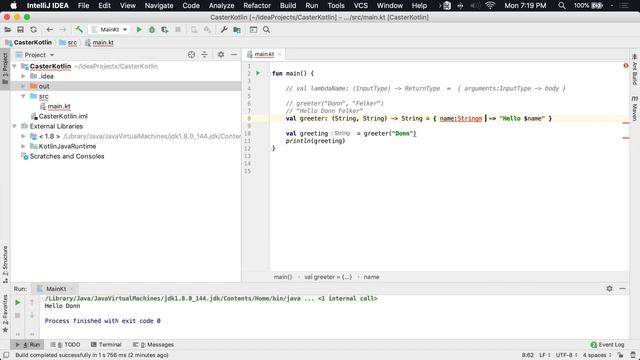This screenshot has height=360, width=640.
Task: Open Maven side panel
Action: tap(635, 109)
